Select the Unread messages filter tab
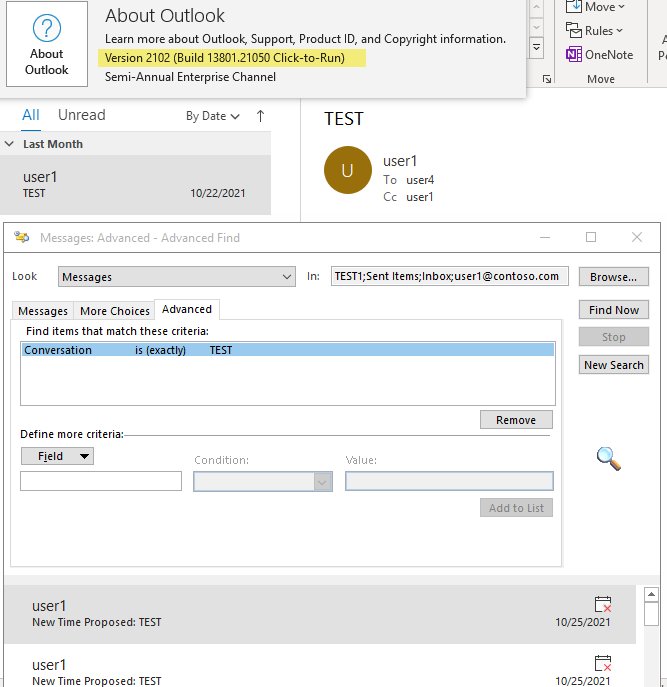The image size is (667, 687). point(82,115)
